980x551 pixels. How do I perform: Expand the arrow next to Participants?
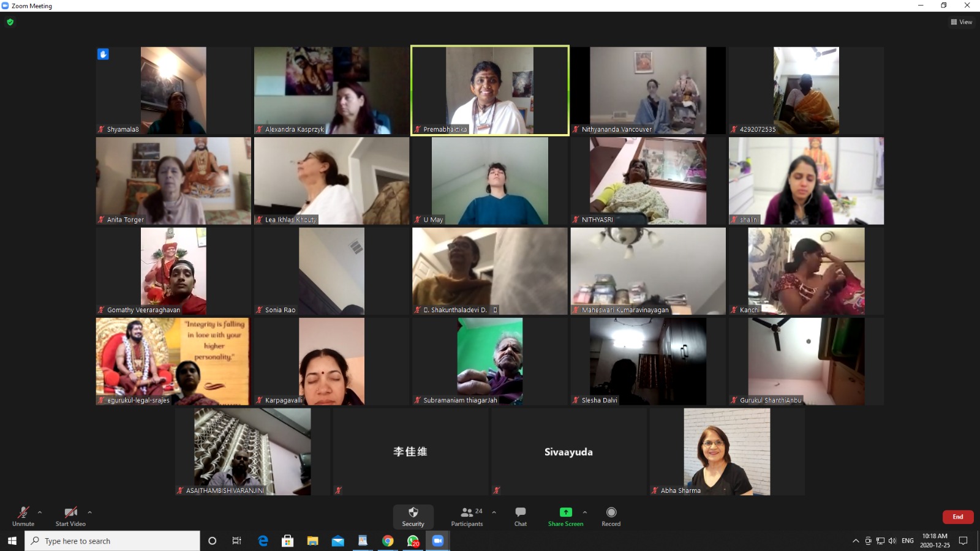point(494,512)
